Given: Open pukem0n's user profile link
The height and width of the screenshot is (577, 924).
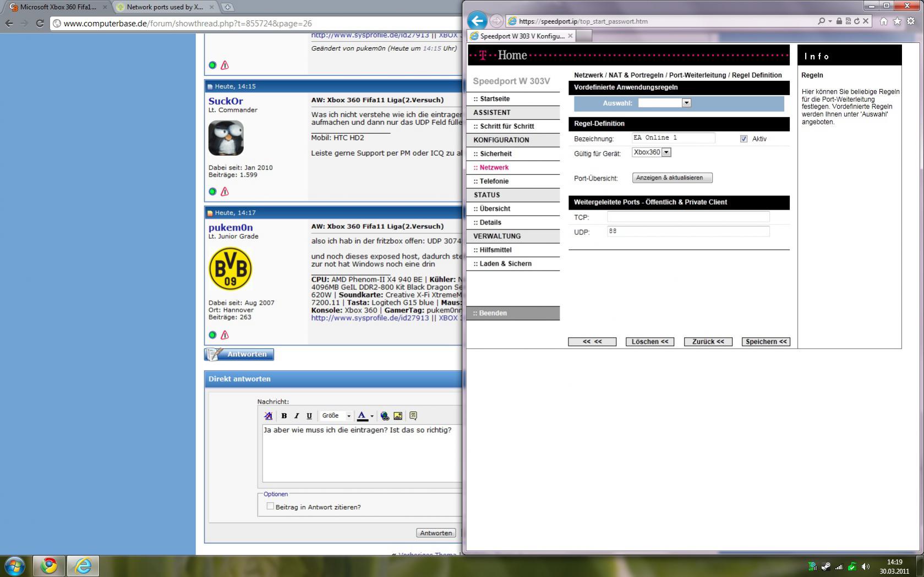Looking at the screenshot, I should coord(231,228).
